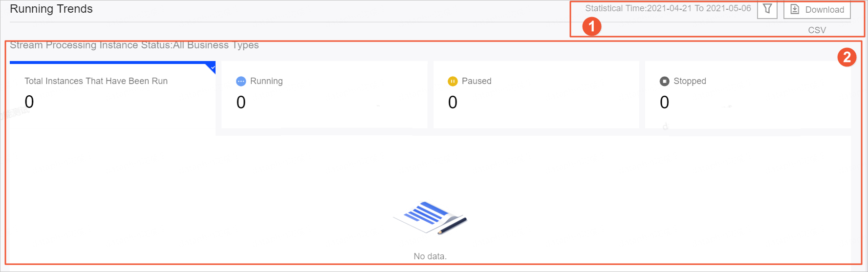This screenshot has width=868, height=272.
Task: Click the Download CSV button
Action: (x=817, y=9)
